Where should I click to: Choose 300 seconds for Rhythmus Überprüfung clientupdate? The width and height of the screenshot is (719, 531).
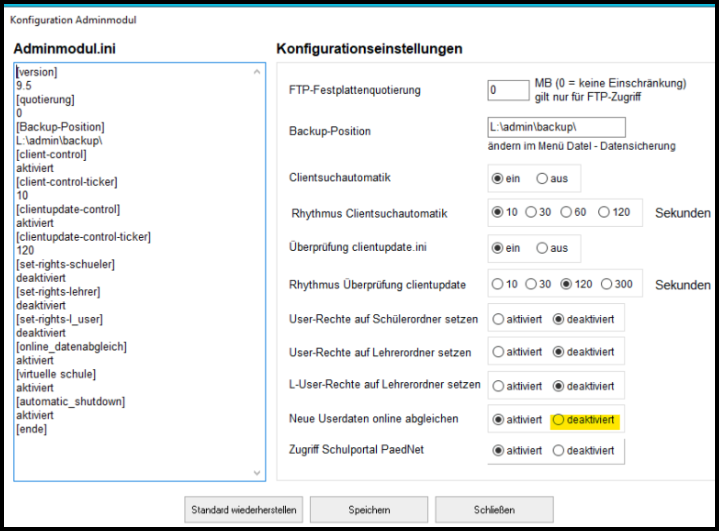pos(607,284)
